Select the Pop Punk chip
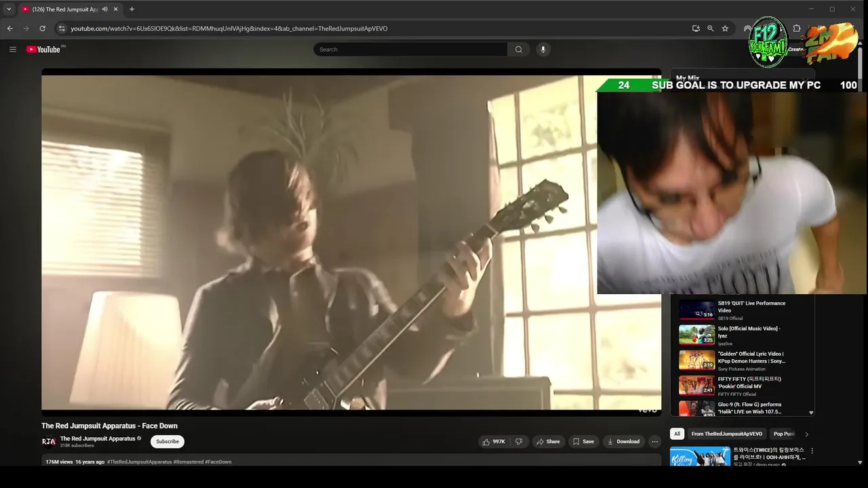The height and width of the screenshot is (488, 868). click(784, 434)
